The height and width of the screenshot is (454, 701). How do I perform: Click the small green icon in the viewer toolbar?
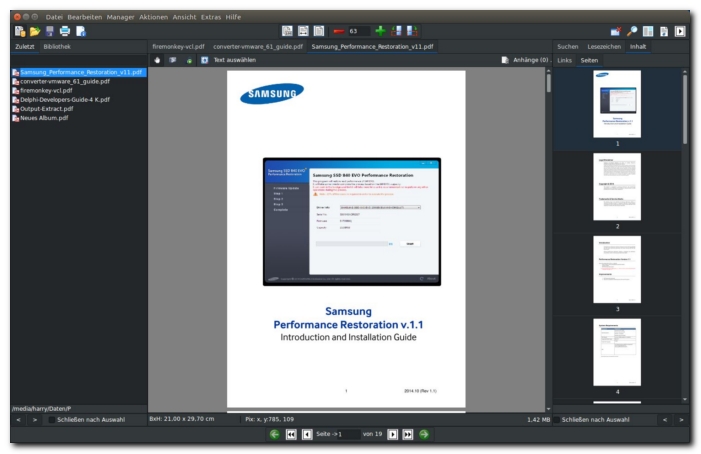click(x=189, y=61)
